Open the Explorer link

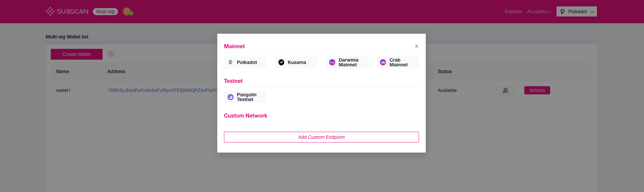pyautogui.click(x=514, y=11)
